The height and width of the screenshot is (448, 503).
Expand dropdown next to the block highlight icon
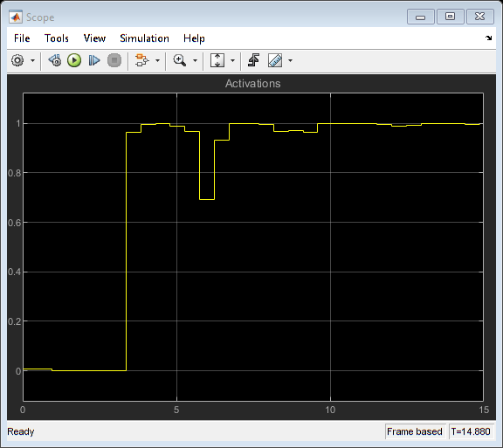(x=157, y=60)
